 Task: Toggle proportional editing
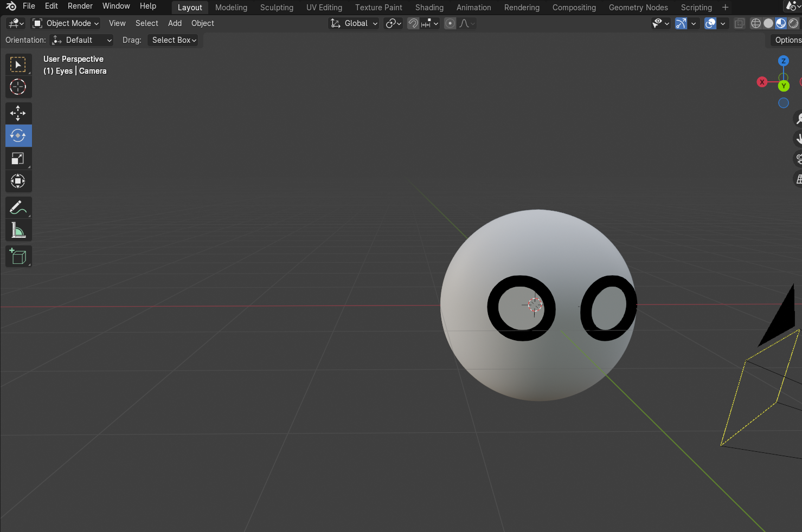tap(450, 23)
